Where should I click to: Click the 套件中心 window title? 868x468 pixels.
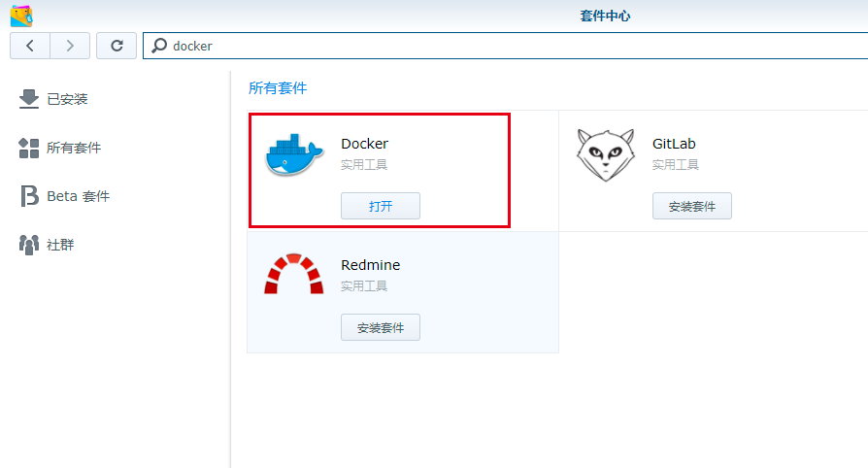pos(605,17)
